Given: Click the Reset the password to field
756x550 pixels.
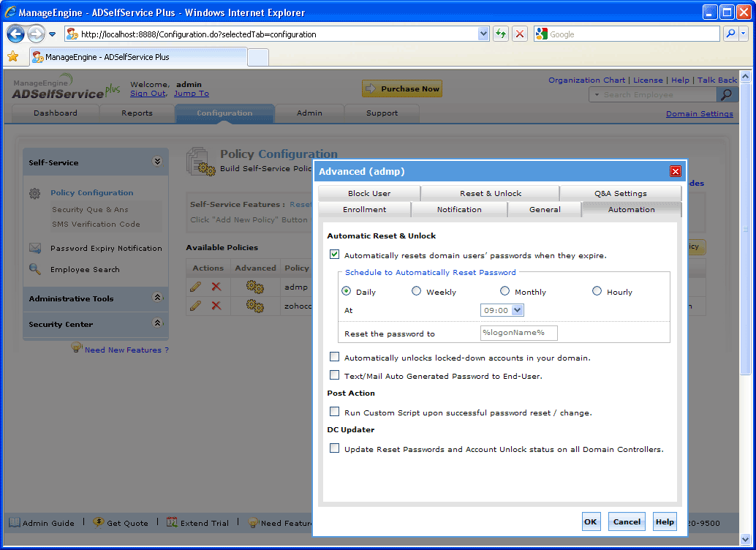Looking at the screenshot, I should coord(519,333).
